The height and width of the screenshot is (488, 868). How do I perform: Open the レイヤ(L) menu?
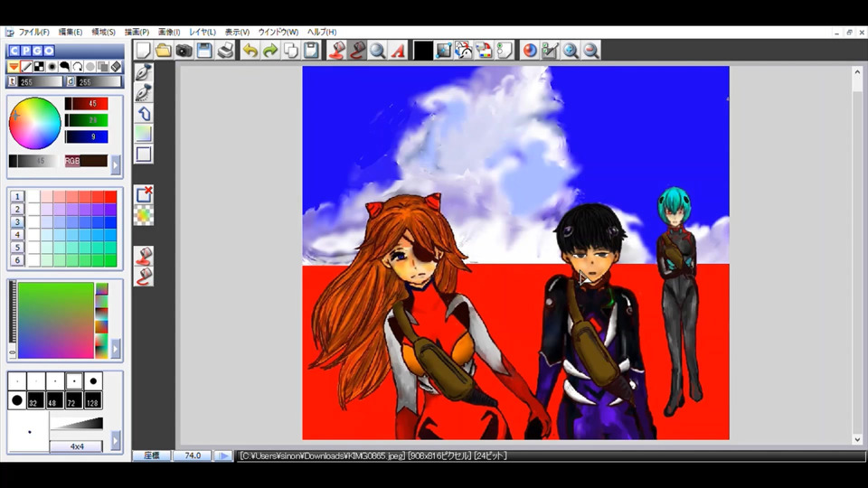202,33
